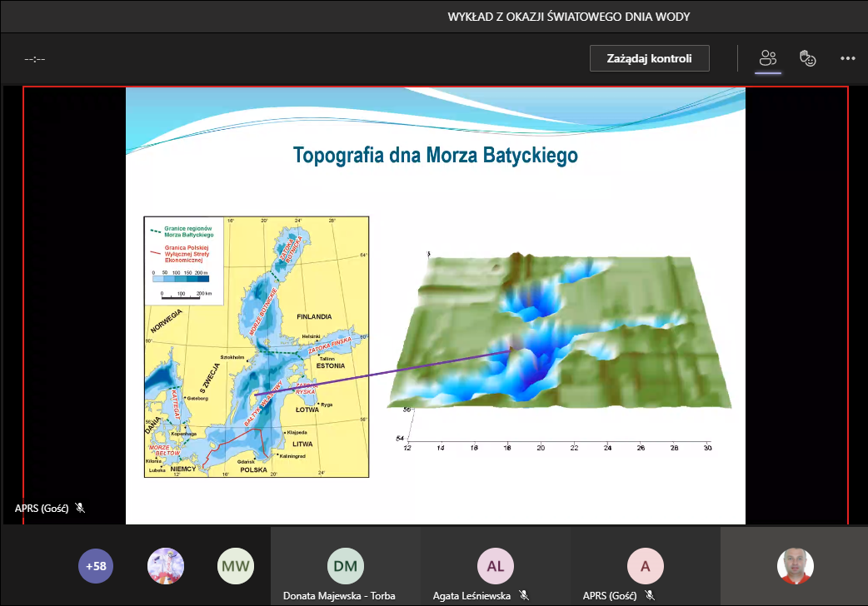Image resolution: width=868 pixels, height=606 pixels.
Task: Click the muted mic icon on the APRS participant tile
Action: point(650,595)
